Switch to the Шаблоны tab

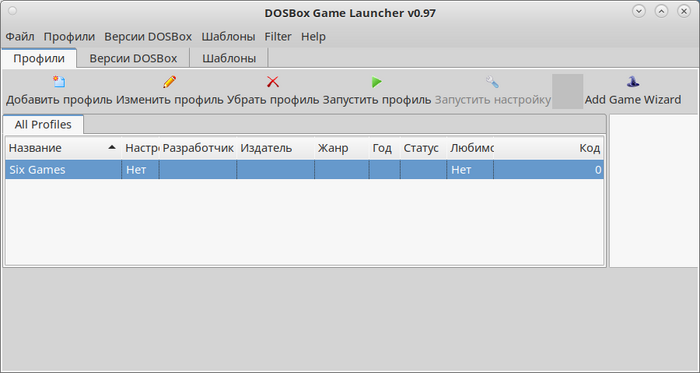[229, 58]
